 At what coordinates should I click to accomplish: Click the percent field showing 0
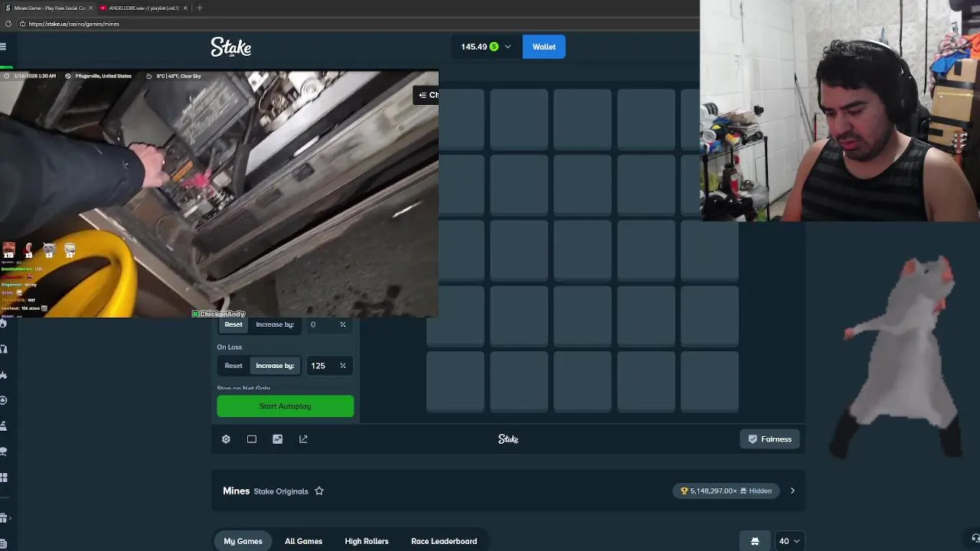[328, 324]
